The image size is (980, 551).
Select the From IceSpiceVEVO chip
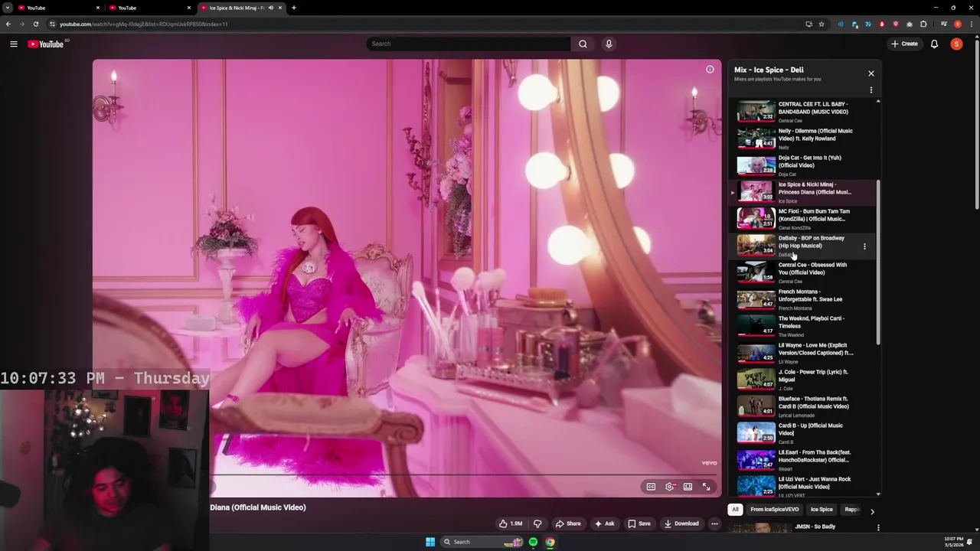pyautogui.click(x=774, y=510)
